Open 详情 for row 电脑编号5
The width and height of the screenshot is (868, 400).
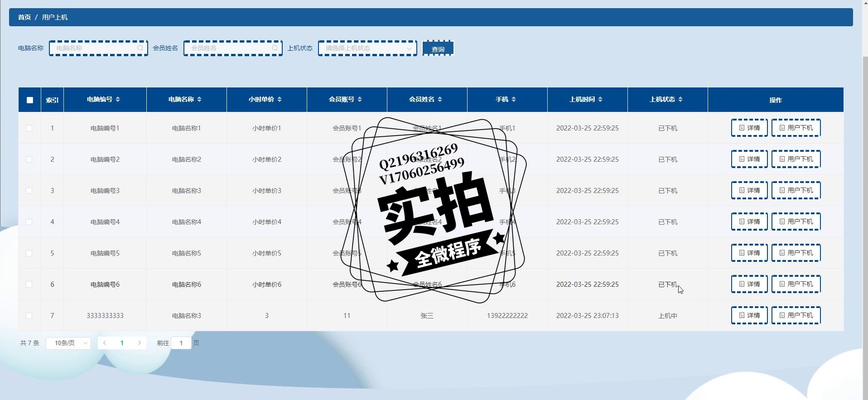[x=749, y=253]
